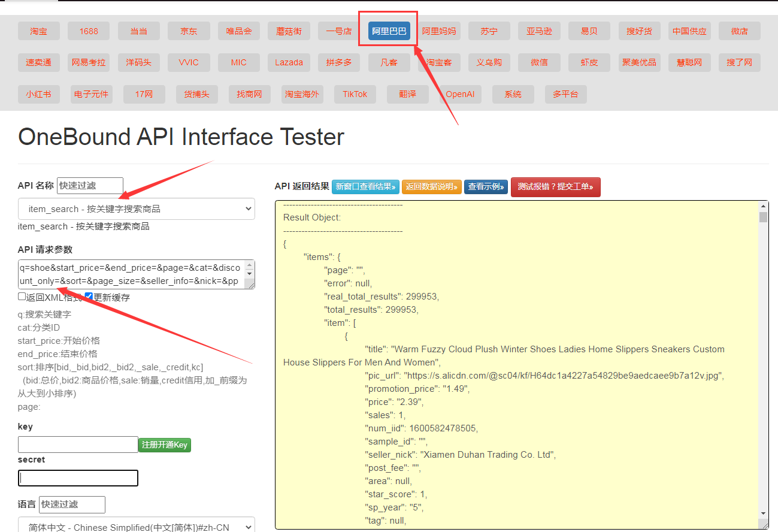Screen dimensions: 778x532
Task: Switch to 苏宁 platform
Action: (x=489, y=31)
